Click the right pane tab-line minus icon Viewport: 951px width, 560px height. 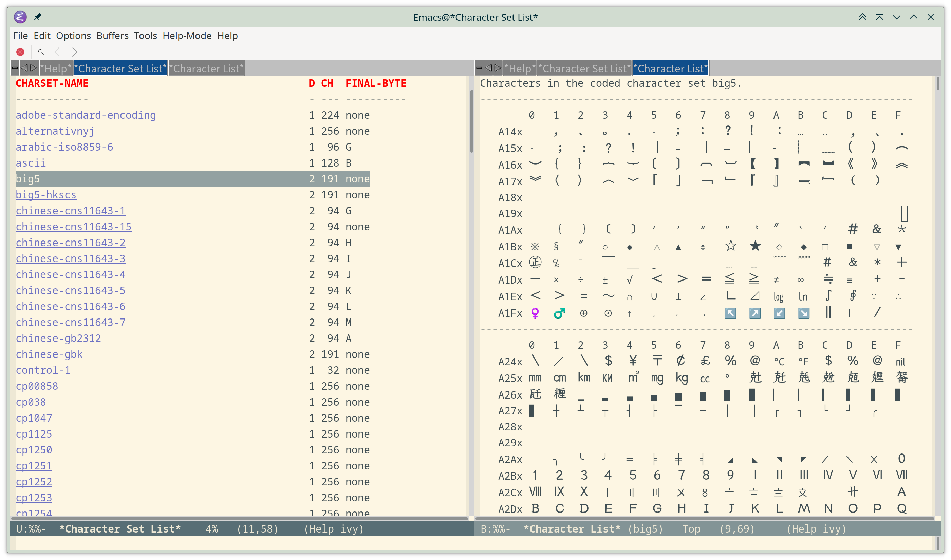pyautogui.click(x=479, y=68)
